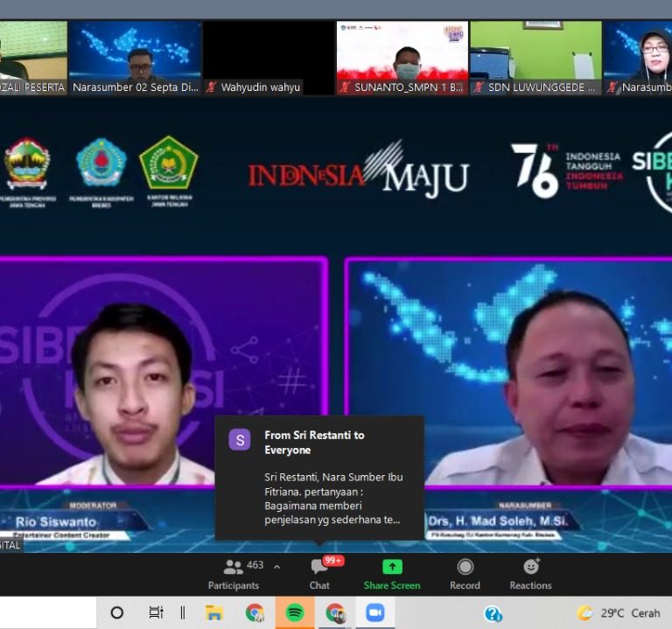Click the purple S avatar in chat popup
Screen dimensions: 672x629
tap(240, 439)
